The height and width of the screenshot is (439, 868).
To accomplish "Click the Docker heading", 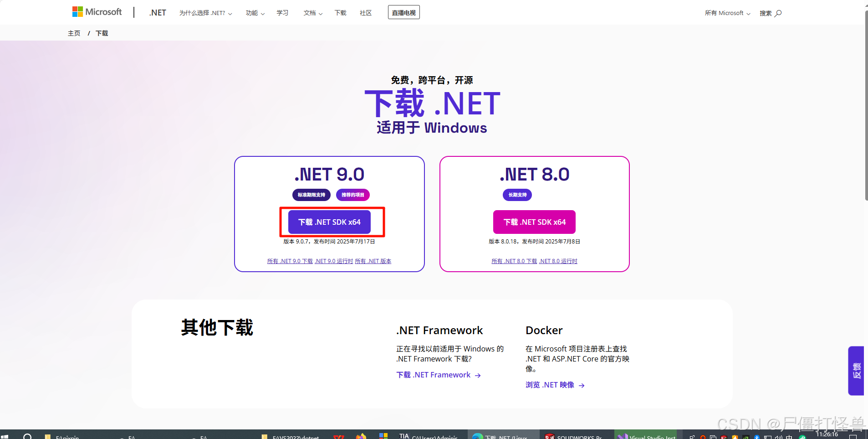I will pyautogui.click(x=544, y=330).
